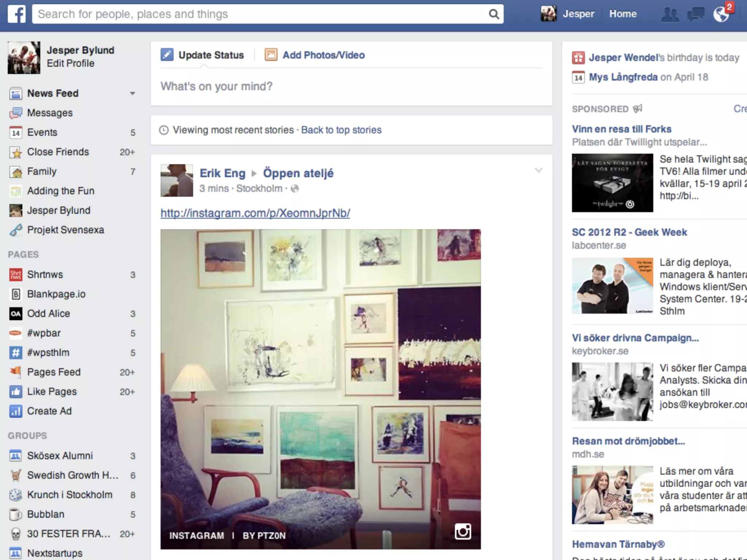Open the instagram.com post link
This screenshot has width=747, height=560.
coord(255,213)
